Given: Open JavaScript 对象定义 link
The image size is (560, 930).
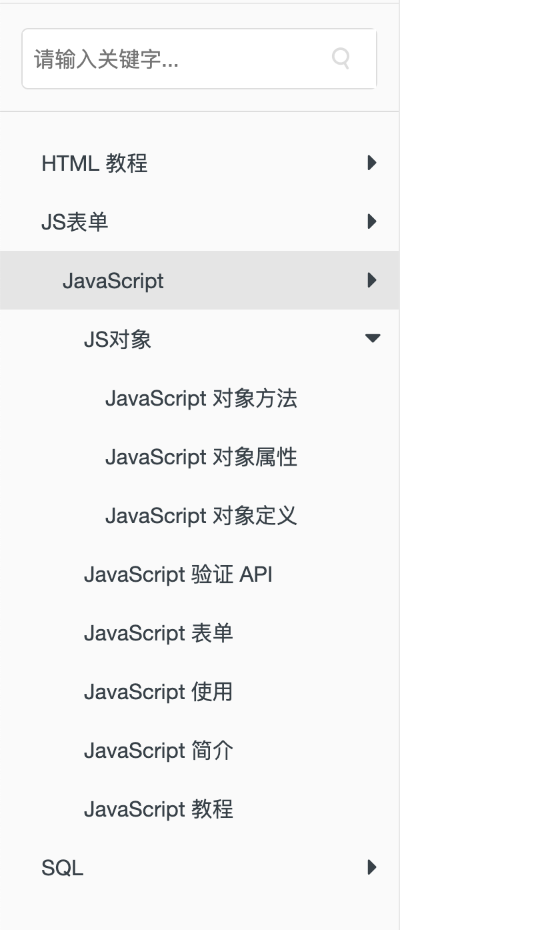Looking at the screenshot, I should [x=201, y=516].
